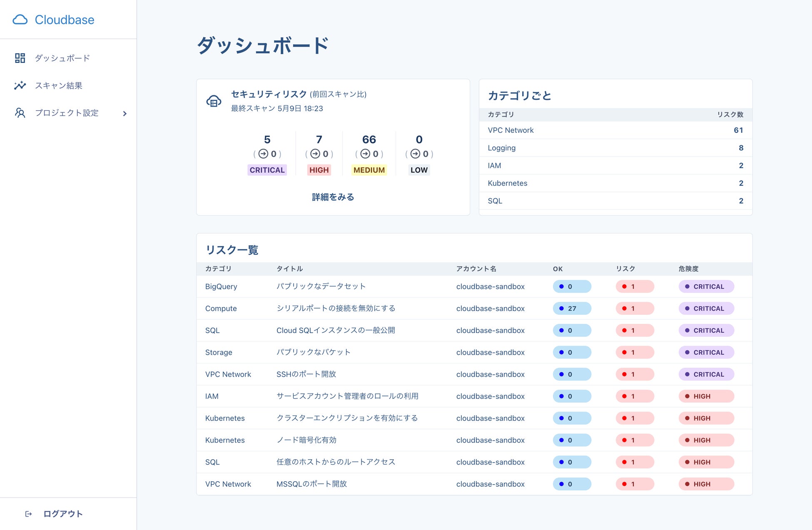Image resolution: width=812 pixels, height=530 pixels.
Task: Click the security risk cloud scan icon
Action: point(214,101)
